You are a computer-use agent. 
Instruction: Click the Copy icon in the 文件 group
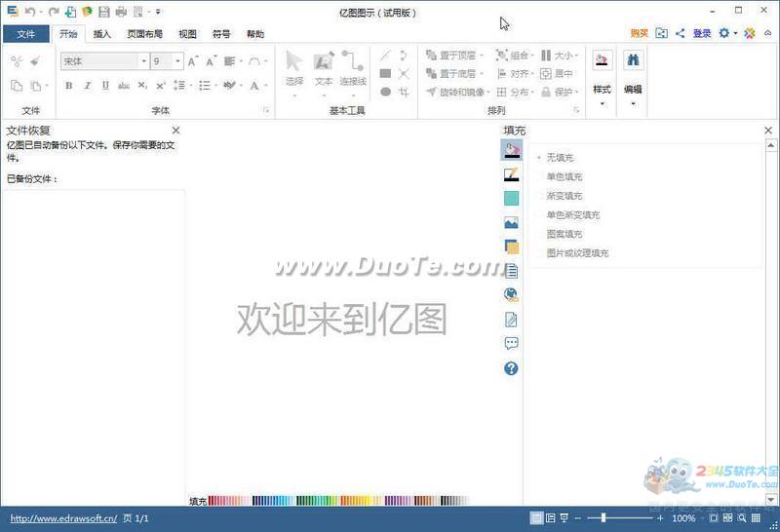(x=17, y=86)
